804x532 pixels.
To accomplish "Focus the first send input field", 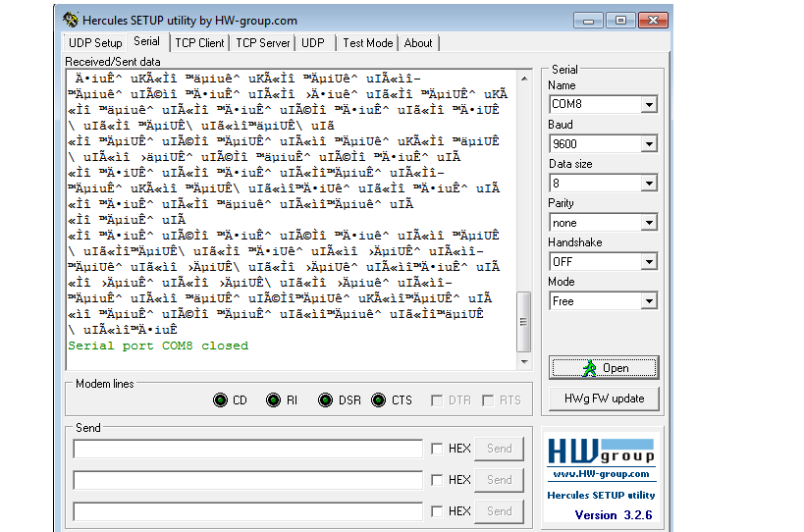I will click(248, 449).
